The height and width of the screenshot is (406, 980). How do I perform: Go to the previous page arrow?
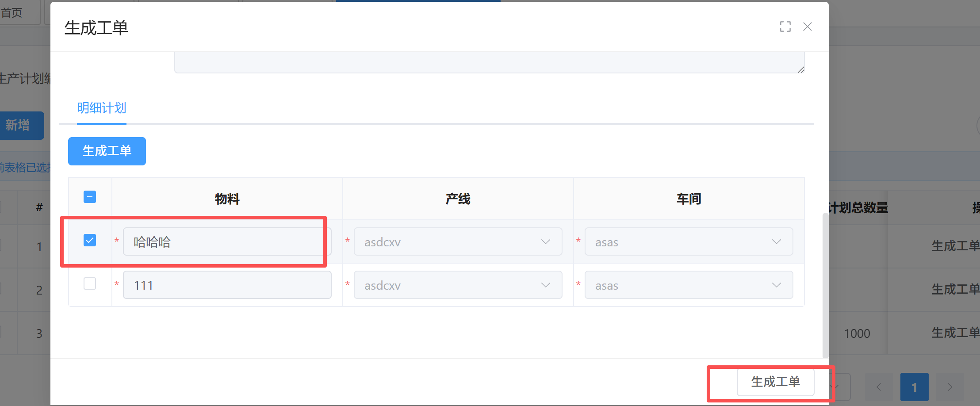coord(879,387)
